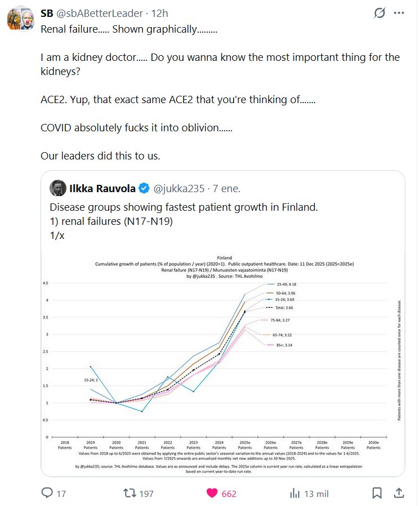This screenshot has width=420, height=506.
Task: Click the 662 likes count
Action: click(229, 494)
